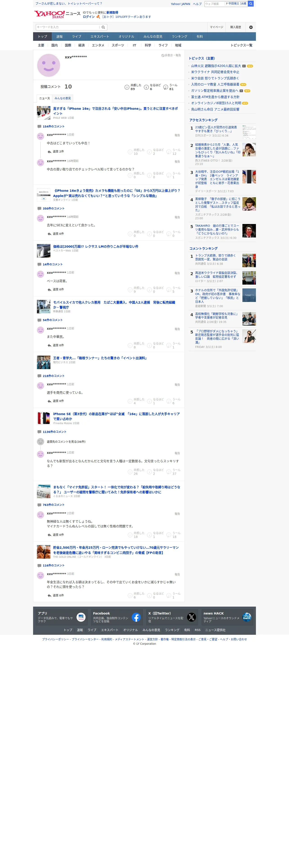Open topic 米ウクライナ 共同記者会見を中止
289x868 pixels.
(215, 72)
